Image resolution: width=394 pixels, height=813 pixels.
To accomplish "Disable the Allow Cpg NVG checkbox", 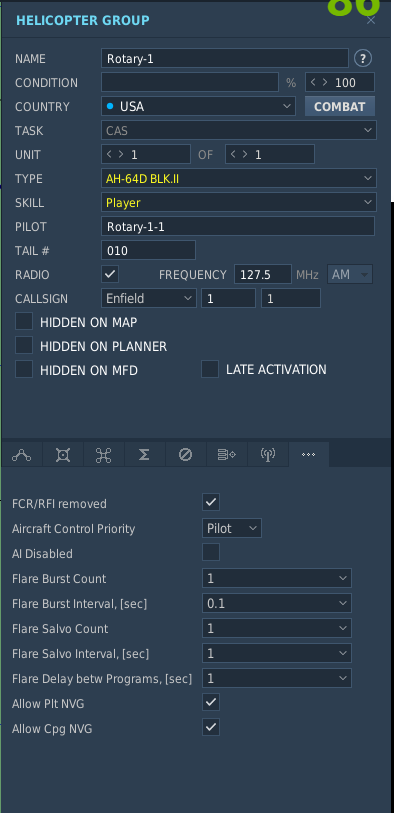I will point(211,727).
